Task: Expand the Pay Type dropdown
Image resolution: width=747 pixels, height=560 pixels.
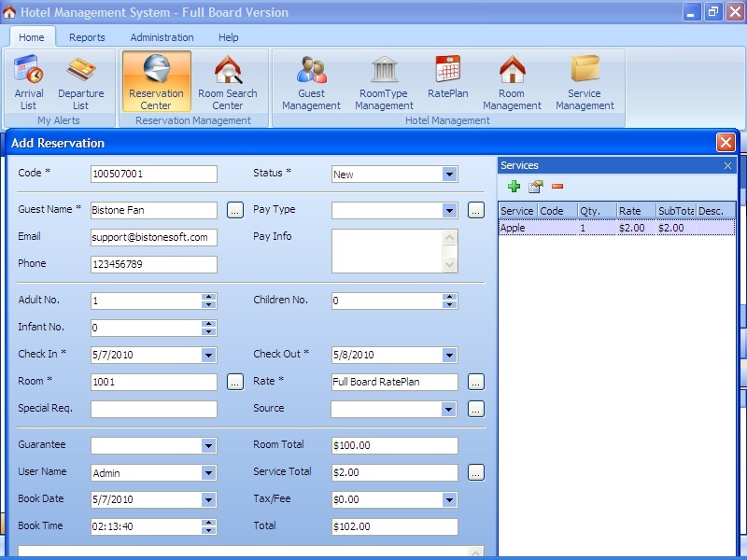Action: click(449, 211)
